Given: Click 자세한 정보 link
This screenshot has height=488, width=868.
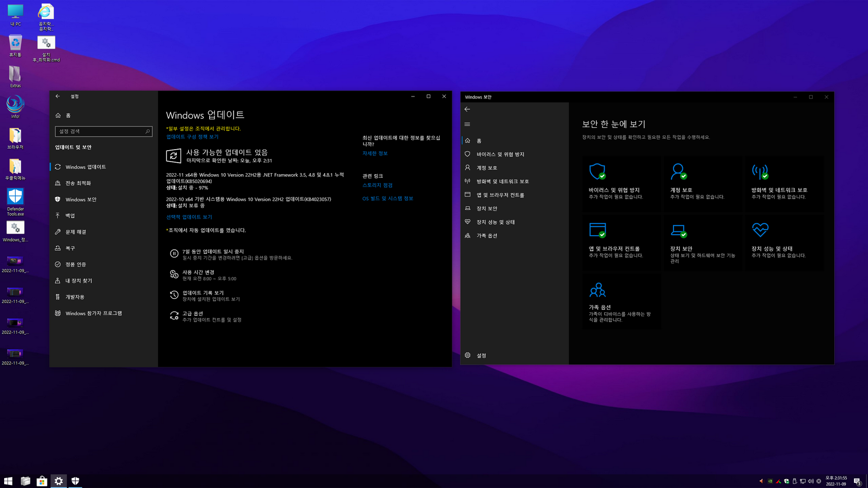Looking at the screenshot, I should coord(375,153).
